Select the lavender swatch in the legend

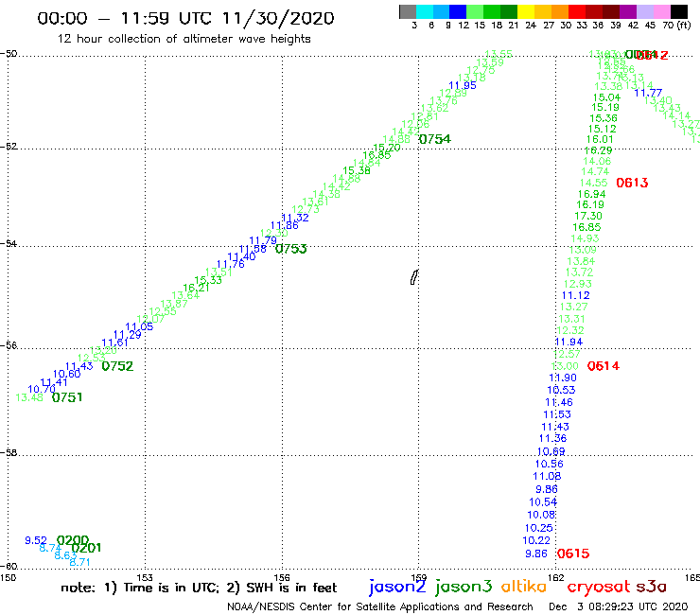pos(645,11)
